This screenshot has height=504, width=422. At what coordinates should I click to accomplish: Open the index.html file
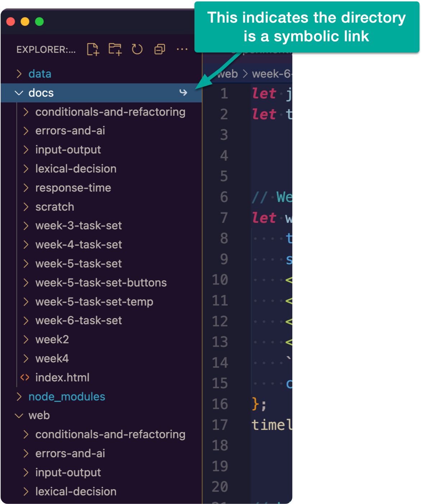[x=62, y=377]
